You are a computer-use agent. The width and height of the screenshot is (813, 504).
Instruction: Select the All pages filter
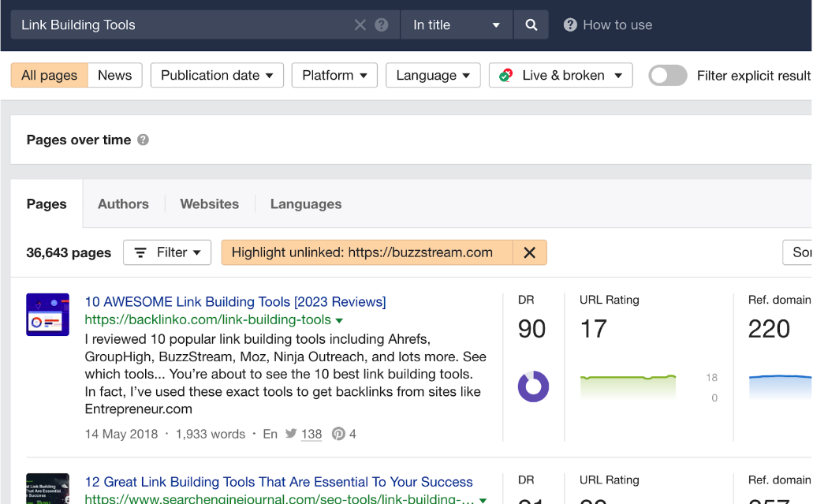tap(48, 75)
